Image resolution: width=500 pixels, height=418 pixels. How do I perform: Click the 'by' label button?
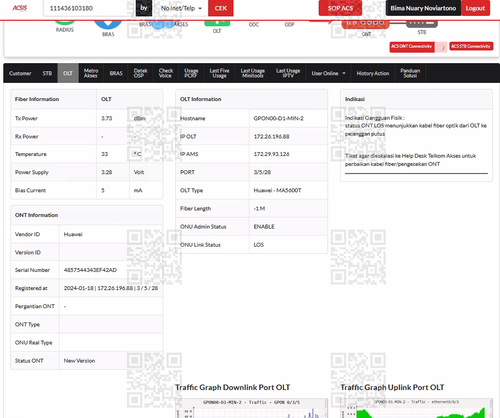tap(144, 8)
